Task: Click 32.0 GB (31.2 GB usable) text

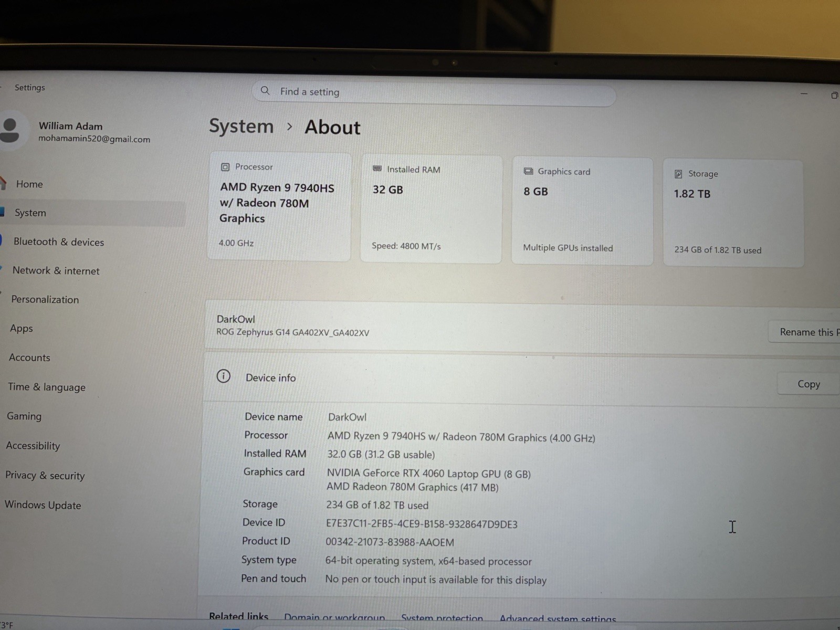Action: [381, 454]
